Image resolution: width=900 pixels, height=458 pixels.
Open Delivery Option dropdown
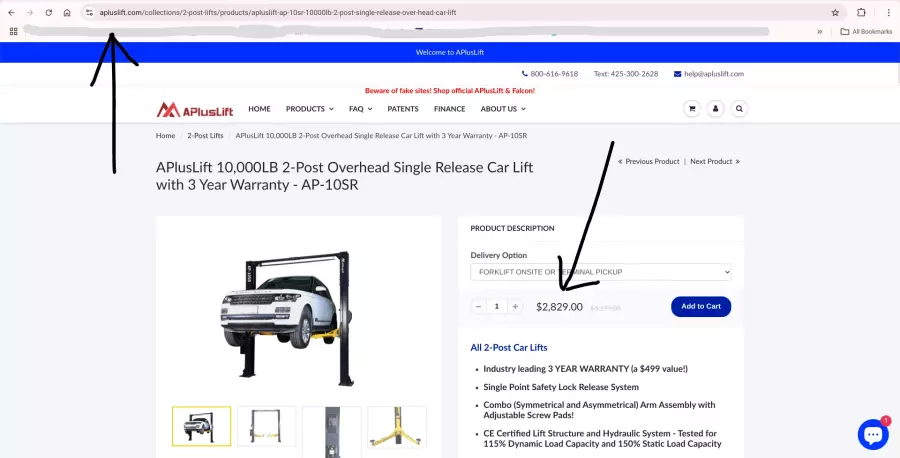point(600,272)
